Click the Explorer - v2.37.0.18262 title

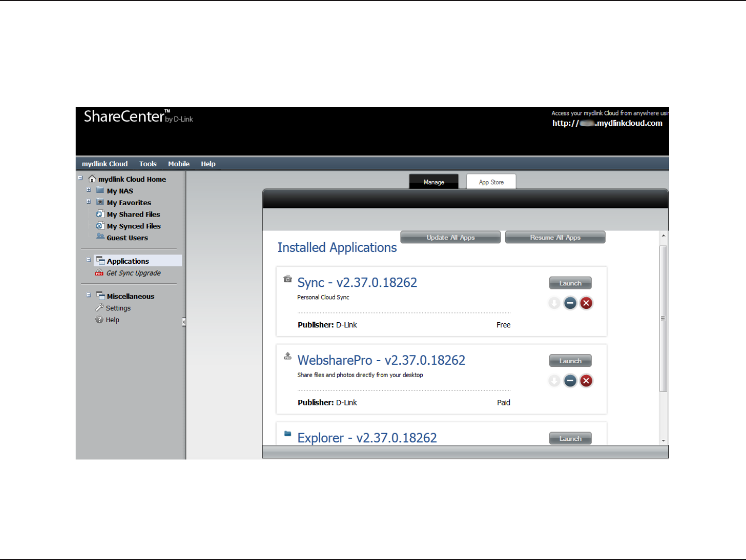367,438
